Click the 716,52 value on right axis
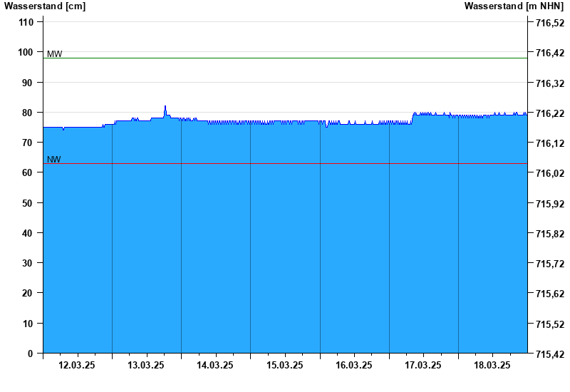The height and width of the screenshot is (392, 570). coord(550,23)
